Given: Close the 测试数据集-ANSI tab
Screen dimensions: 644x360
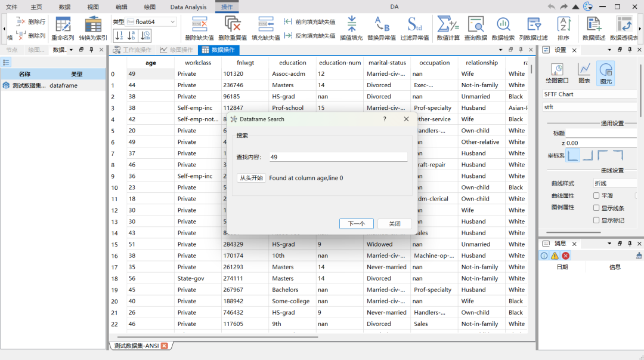Looking at the screenshot, I should pos(165,346).
